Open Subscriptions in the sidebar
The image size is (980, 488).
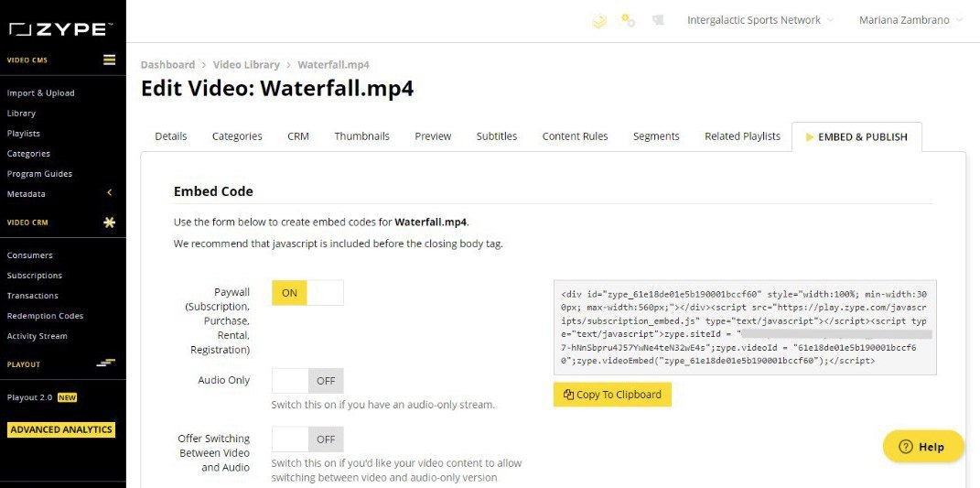click(35, 276)
